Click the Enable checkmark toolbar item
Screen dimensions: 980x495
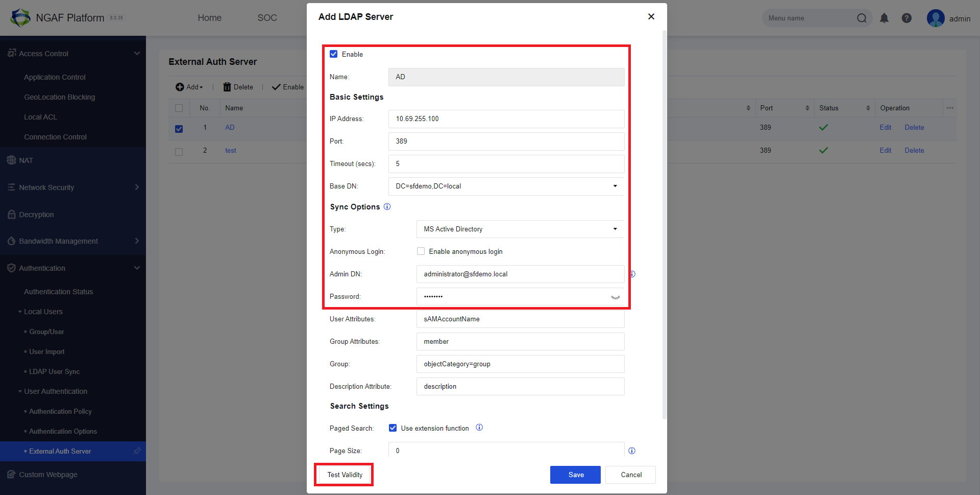(288, 87)
